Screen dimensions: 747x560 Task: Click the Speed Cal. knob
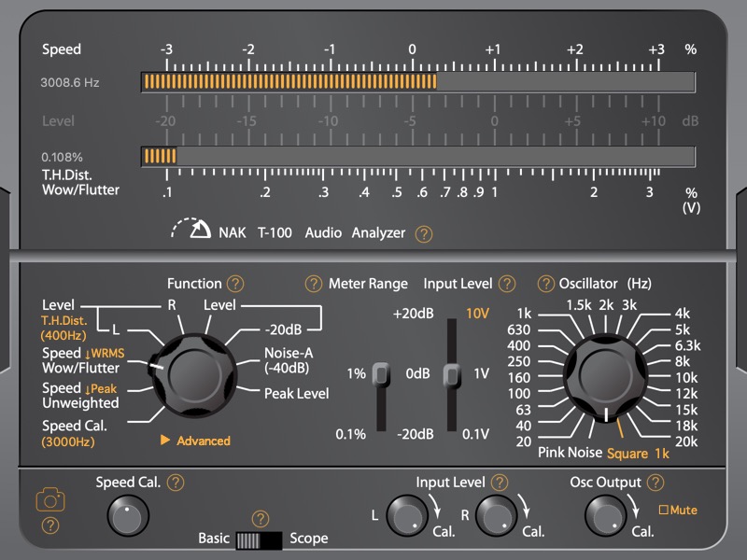pyautogui.click(x=128, y=514)
